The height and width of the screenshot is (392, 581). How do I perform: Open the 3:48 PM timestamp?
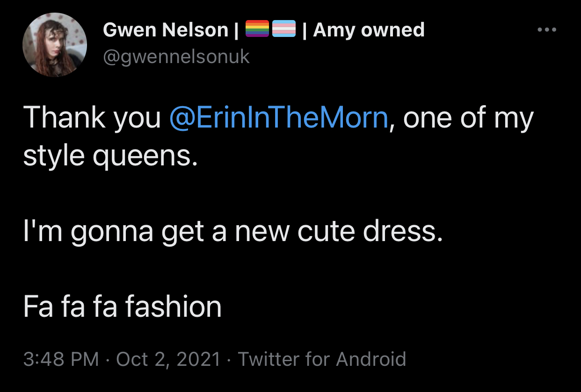coord(61,359)
